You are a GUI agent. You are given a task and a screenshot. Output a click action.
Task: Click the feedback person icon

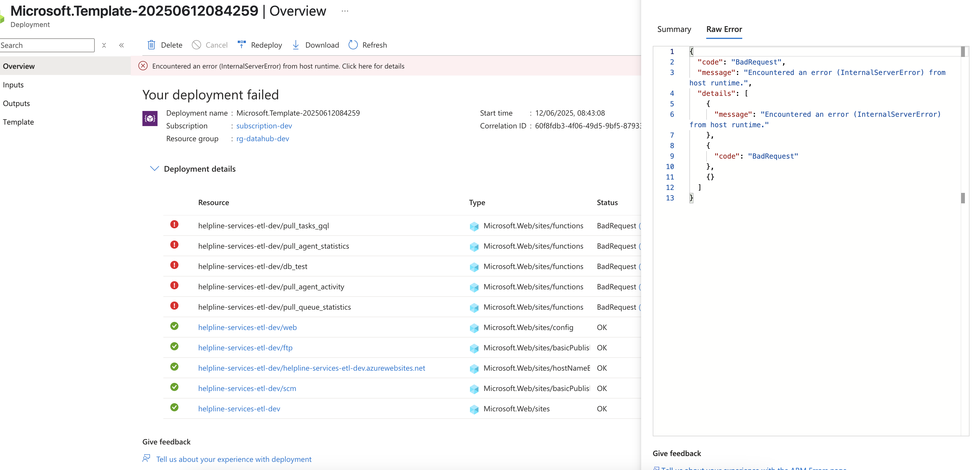146,458
